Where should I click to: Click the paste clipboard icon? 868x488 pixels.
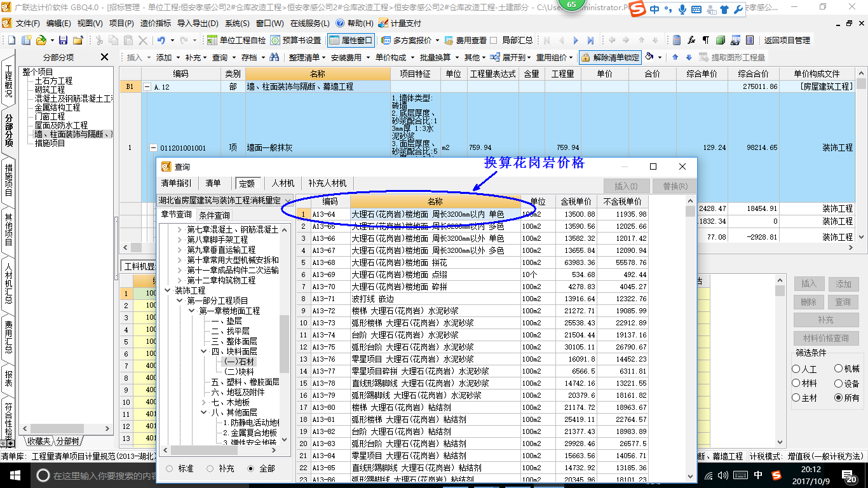pos(128,40)
